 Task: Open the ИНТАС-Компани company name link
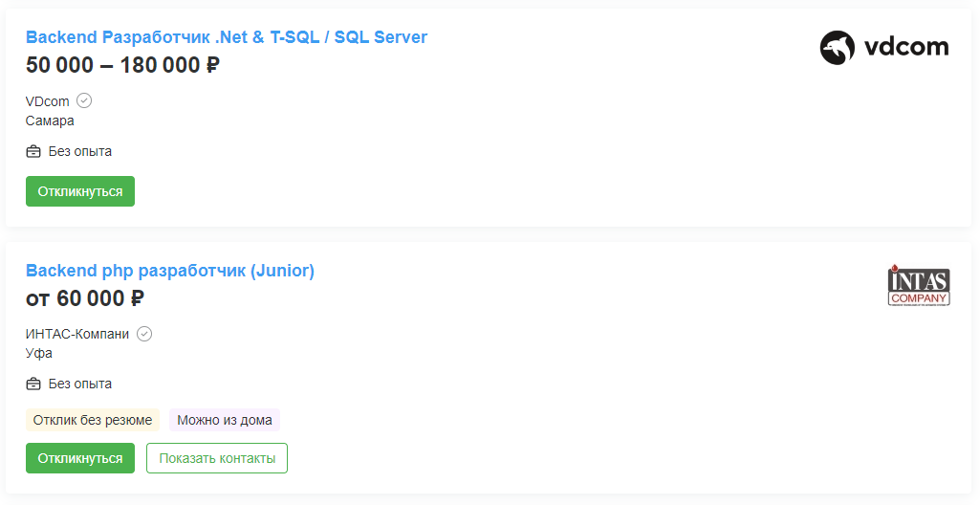click(77, 334)
